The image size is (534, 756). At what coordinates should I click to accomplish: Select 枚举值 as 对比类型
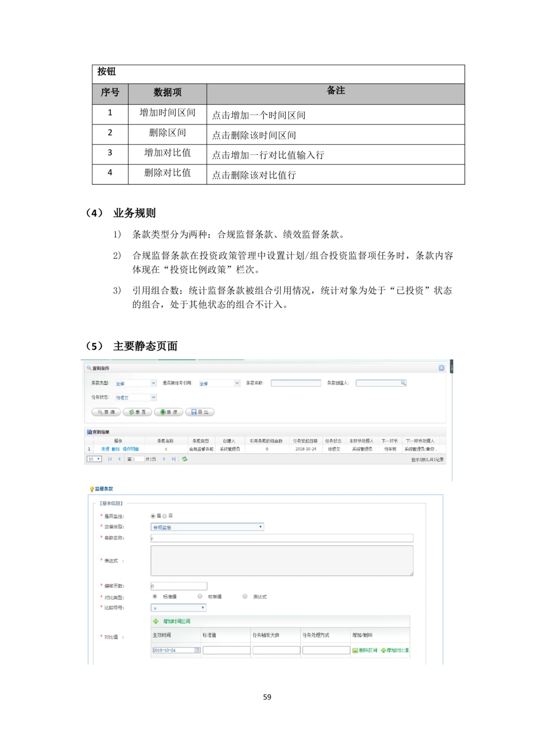[x=200, y=596]
